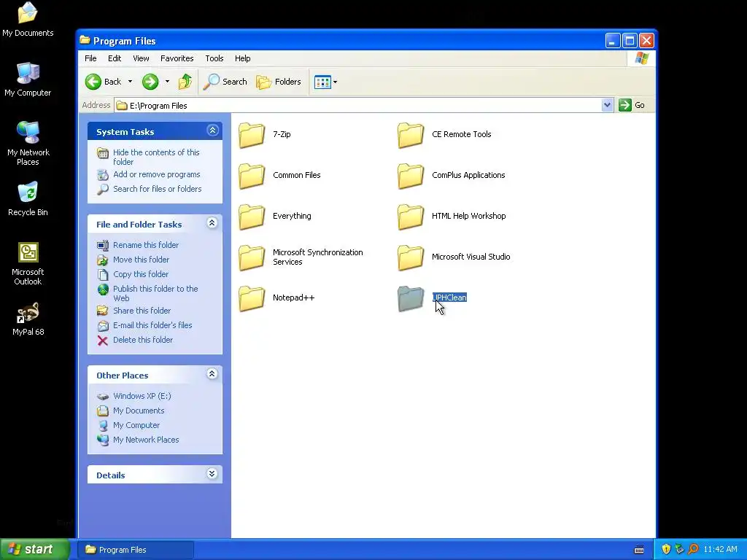This screenshot has height=560, width=747.
Task: Click Add or remove programs link
Action: (x=157, y=175)
